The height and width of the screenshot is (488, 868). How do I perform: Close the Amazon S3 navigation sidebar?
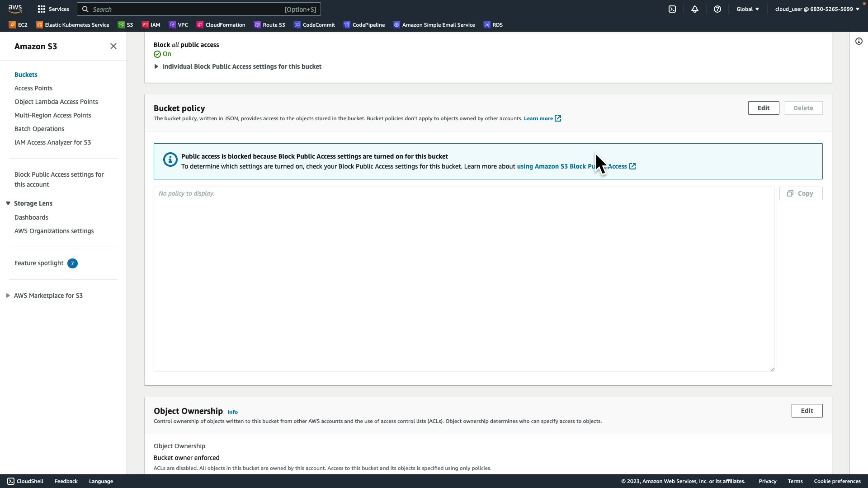click(x=113, y=46)
